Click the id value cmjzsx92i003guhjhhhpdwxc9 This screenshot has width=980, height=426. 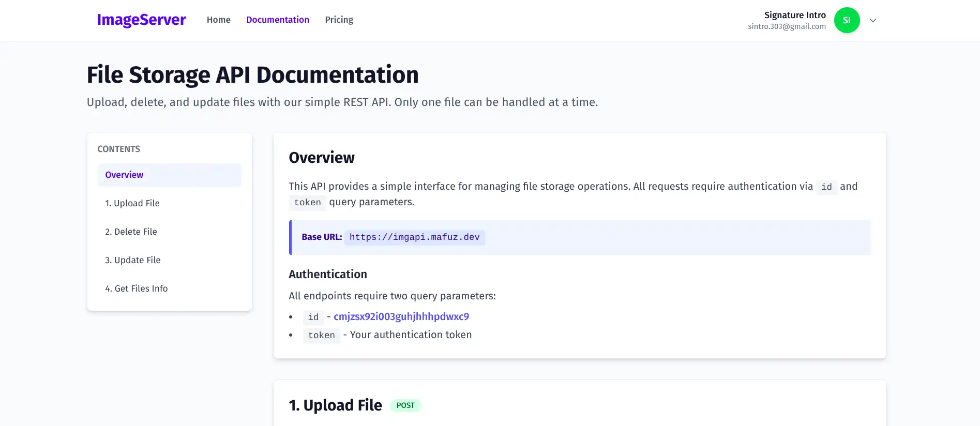[401, 316]
